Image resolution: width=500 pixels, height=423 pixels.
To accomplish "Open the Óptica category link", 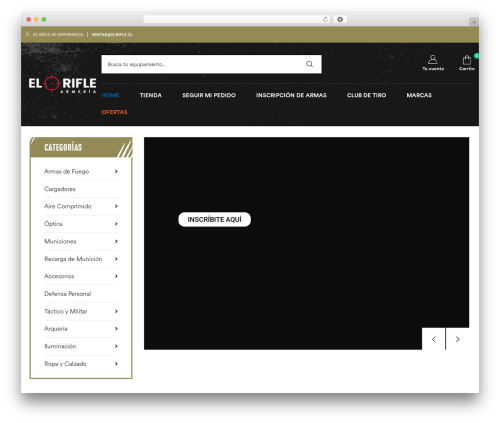I will point(53,224).
